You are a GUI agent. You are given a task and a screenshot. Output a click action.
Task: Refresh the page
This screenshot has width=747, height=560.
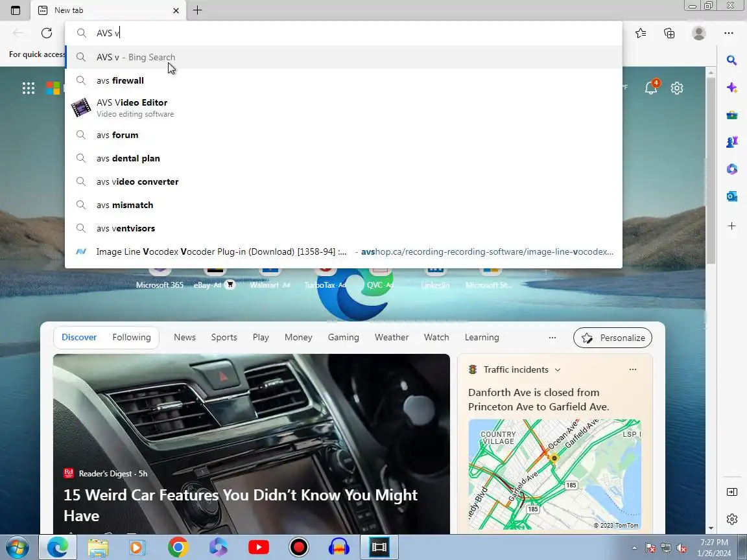[46, 33]
